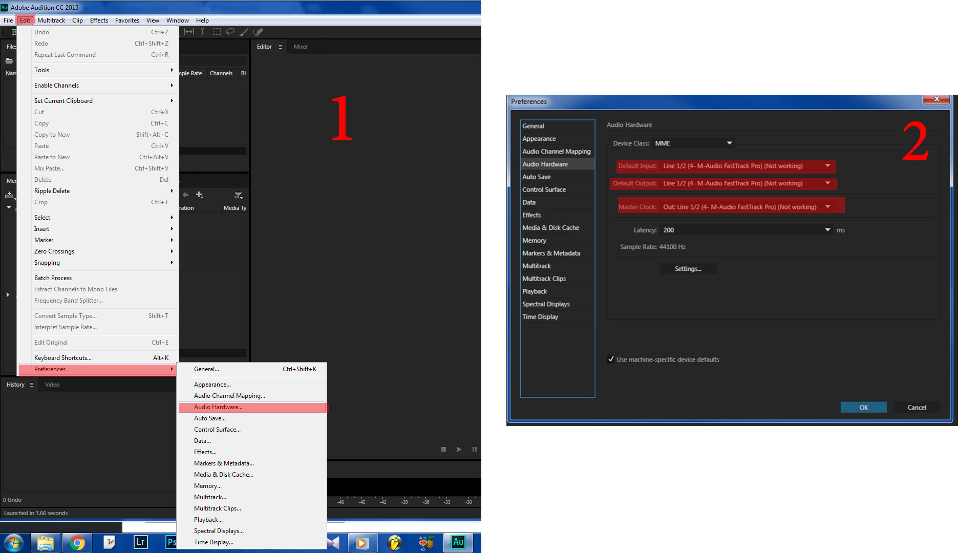The image size is (980, 553).
Task: Click the filter funnel icon in Media Browser
Action: pyautogui.click(x=238, y=195)
